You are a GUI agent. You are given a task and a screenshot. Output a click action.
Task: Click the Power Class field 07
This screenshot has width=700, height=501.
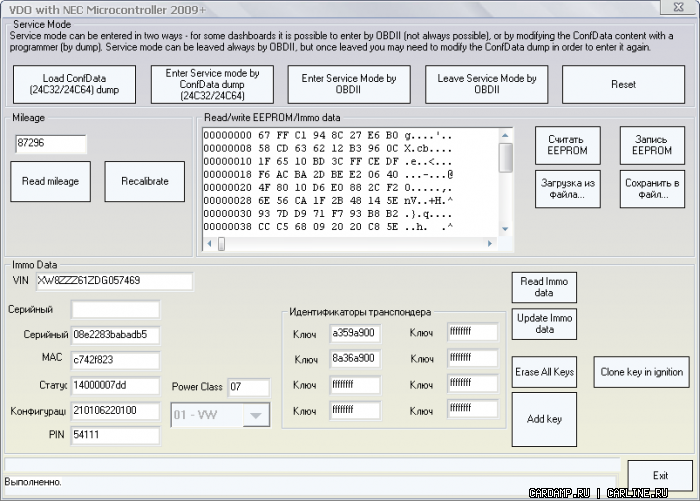(249, 387)
